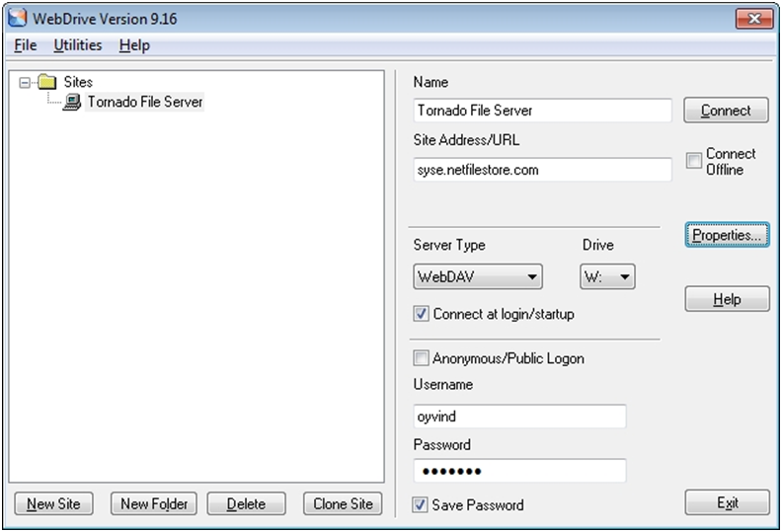Open the Drive letter dropdown

point(607,276)
